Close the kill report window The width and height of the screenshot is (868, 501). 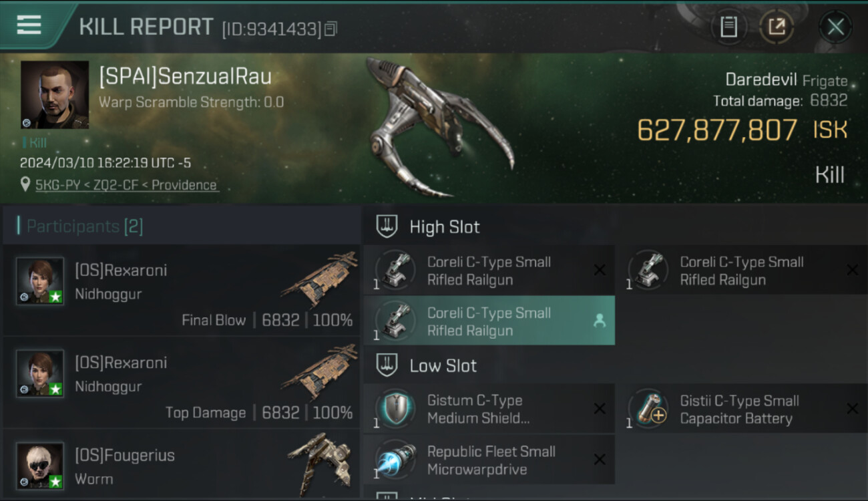click(835, 27)
